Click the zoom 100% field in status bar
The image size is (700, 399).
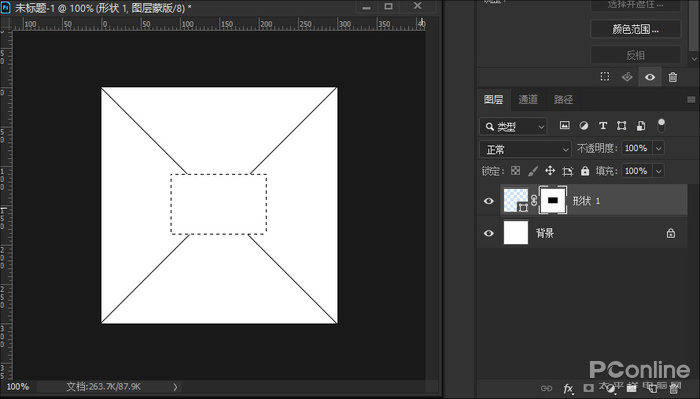(18, 387)
